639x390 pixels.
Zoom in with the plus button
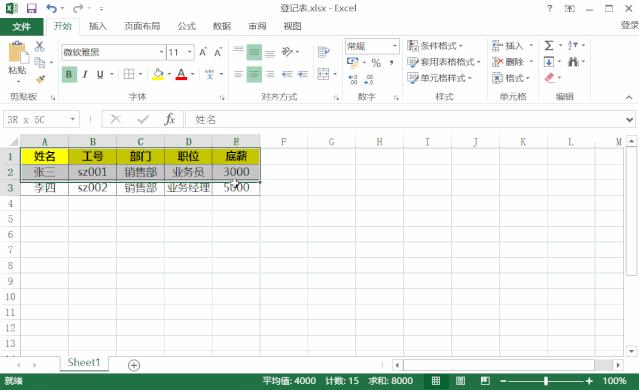(589, 381)
